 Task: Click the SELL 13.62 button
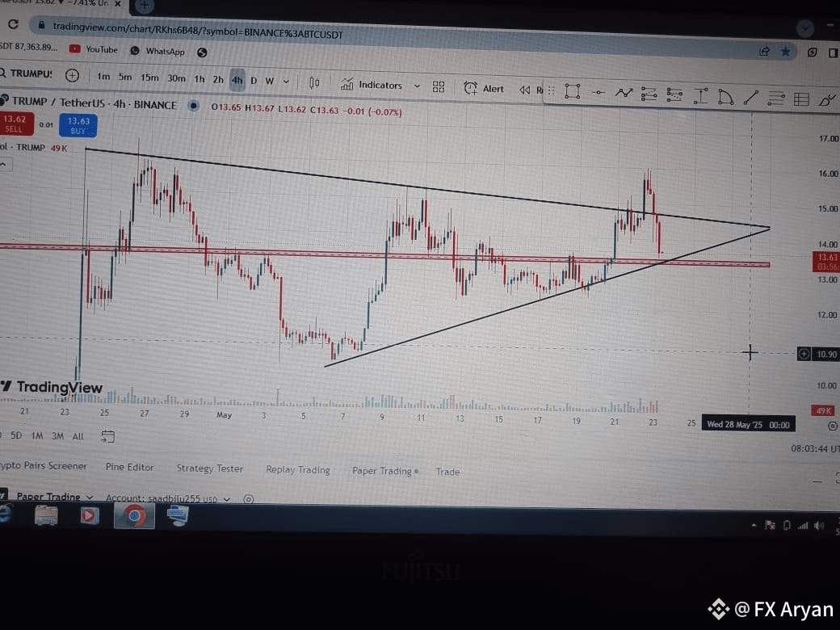click(x=16, y=124)
